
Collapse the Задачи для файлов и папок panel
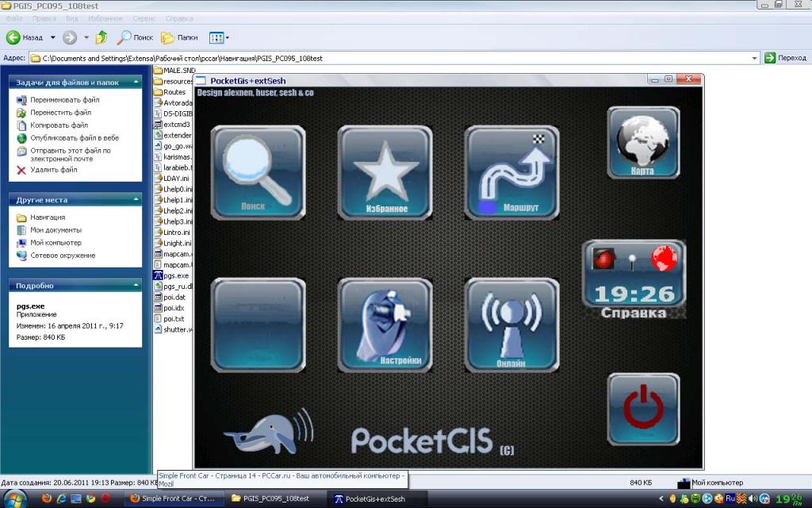(x=136, y=82)
